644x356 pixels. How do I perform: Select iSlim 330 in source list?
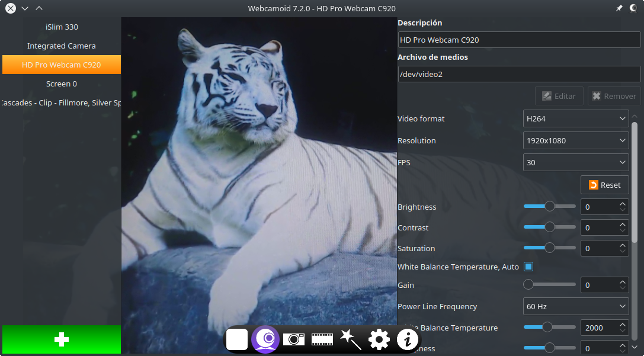click(62, 27)
